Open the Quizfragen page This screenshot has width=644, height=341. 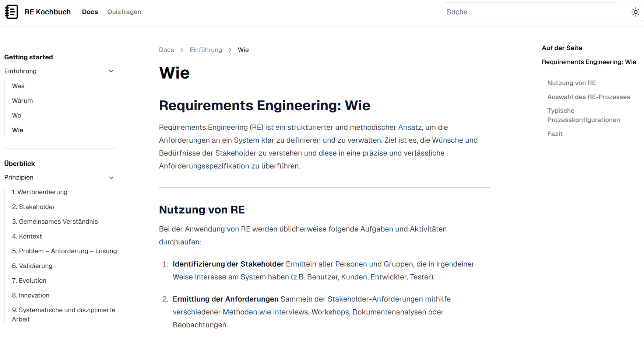click(x=124, y=12)
